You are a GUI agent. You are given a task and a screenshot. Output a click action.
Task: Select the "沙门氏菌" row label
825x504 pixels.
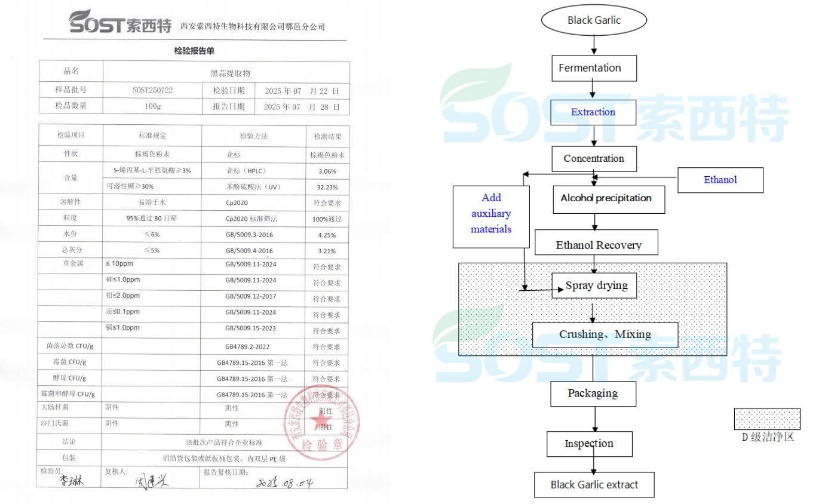click(56, 423)
